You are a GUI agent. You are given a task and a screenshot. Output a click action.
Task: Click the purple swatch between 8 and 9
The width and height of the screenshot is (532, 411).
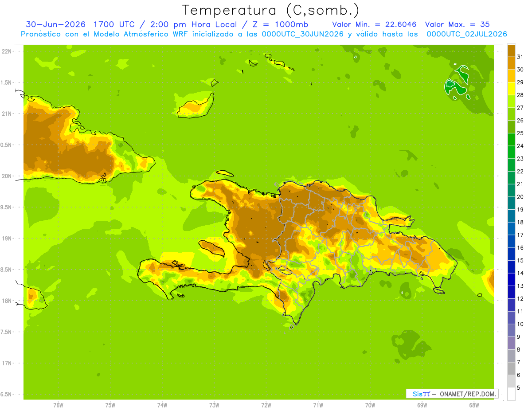[x=511, y=343]
